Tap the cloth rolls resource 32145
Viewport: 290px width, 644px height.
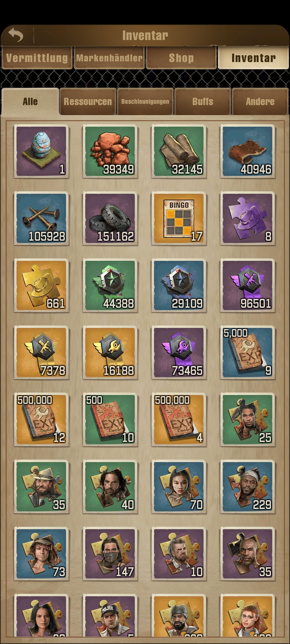click(179, 151)
